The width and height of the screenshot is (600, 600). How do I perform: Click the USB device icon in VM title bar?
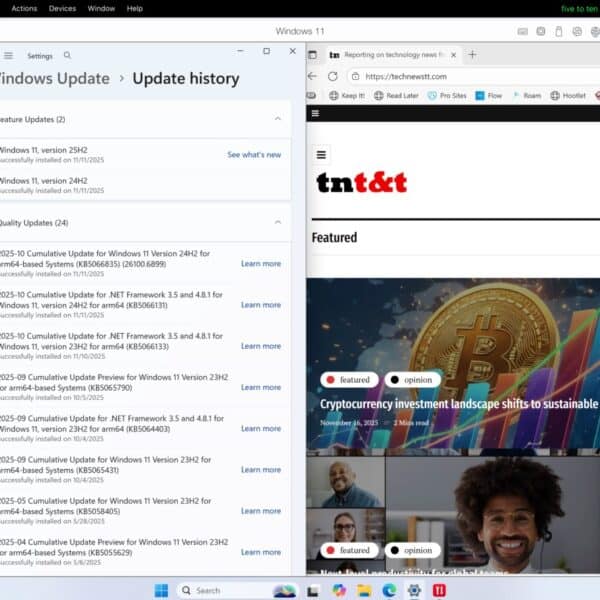coord(559,31)
